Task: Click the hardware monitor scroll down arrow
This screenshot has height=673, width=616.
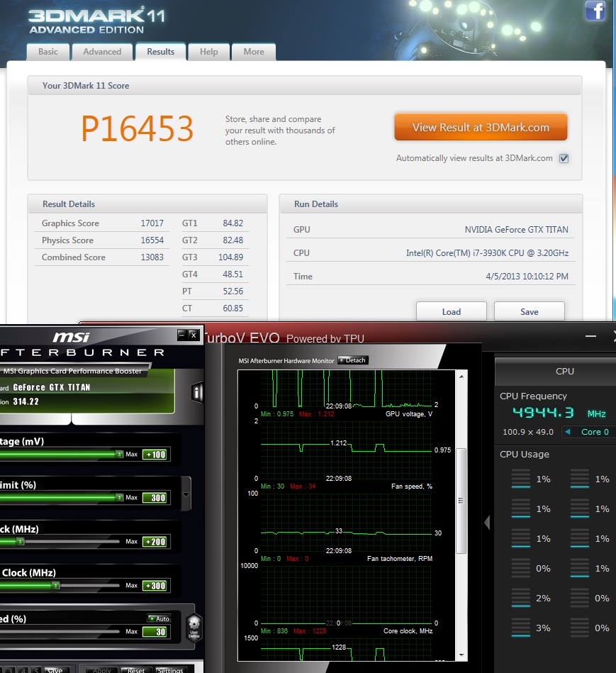Action: (x=461, y=655)
